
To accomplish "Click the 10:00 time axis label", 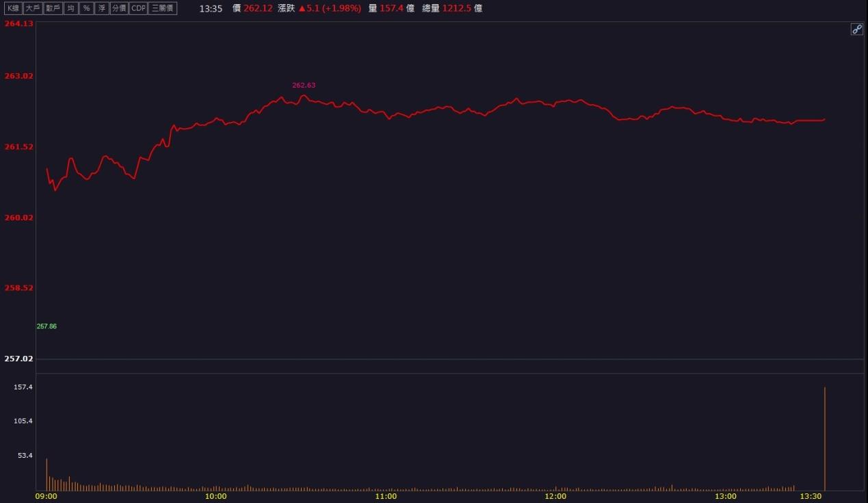I will pos(216,496).
